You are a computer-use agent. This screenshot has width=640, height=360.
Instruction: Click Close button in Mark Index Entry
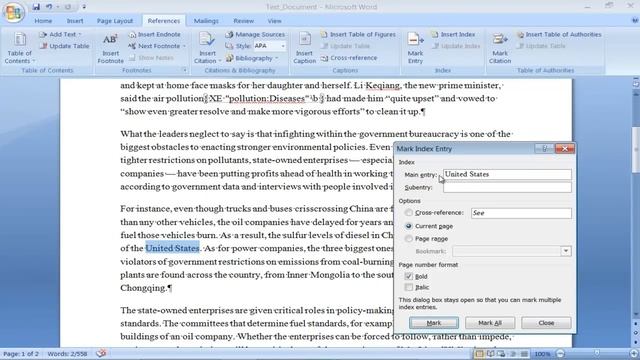(546, 323)
